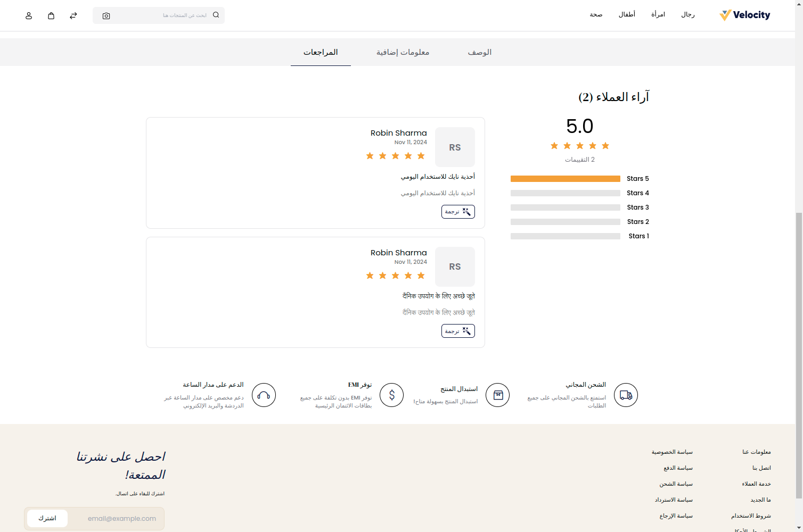The width and height of the screenshot is (803, 532).
Task: Click the 5.0 overall rating score
Action: click(x=580, y=126)
